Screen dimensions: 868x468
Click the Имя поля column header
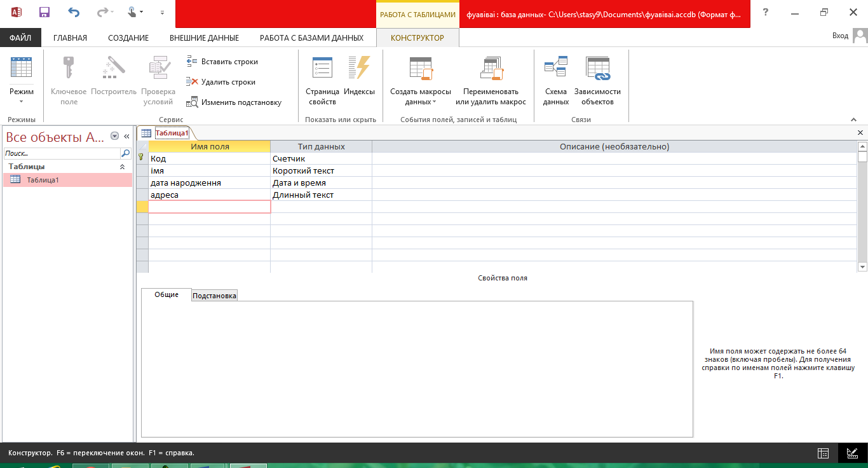click(x=210, y=146)
